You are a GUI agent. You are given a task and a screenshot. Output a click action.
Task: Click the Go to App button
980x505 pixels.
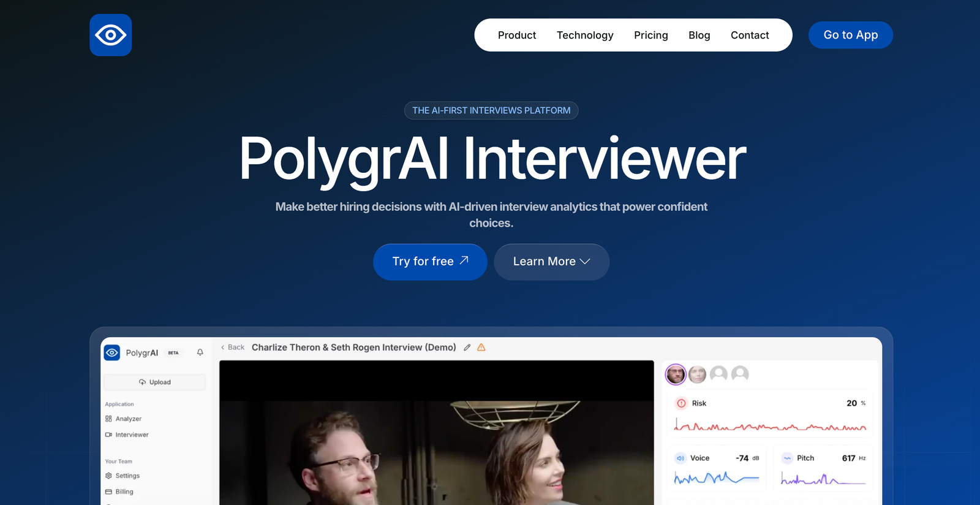point(850,35)
